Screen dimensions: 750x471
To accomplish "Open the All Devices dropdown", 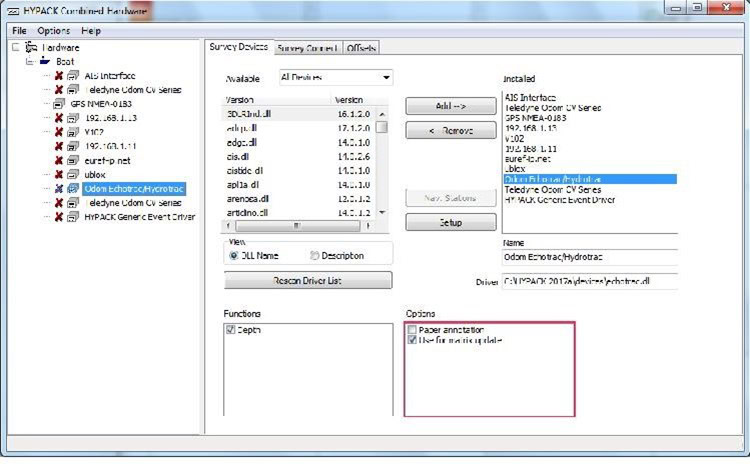I will [386, 77].
